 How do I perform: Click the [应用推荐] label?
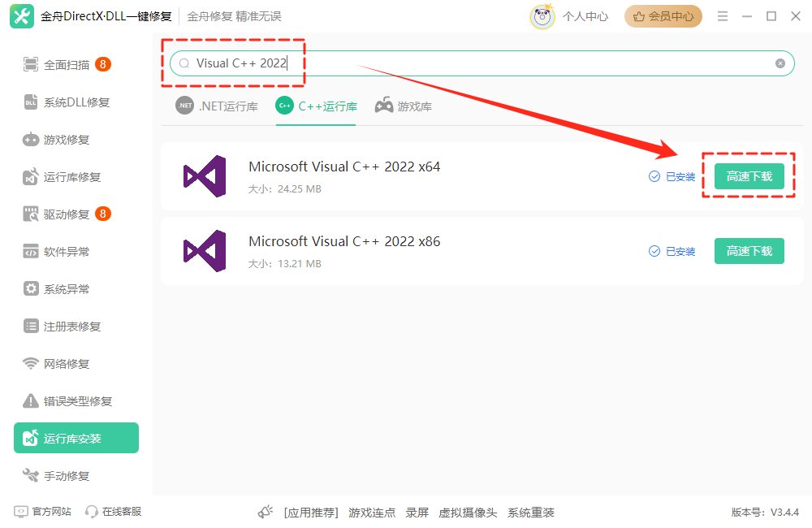[311, 513]
